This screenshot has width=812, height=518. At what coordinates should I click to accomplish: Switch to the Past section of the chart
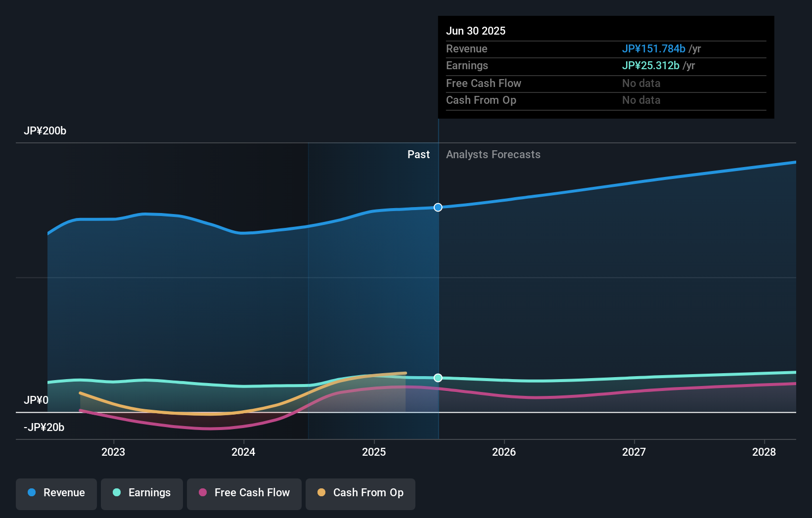pos(419,154)
